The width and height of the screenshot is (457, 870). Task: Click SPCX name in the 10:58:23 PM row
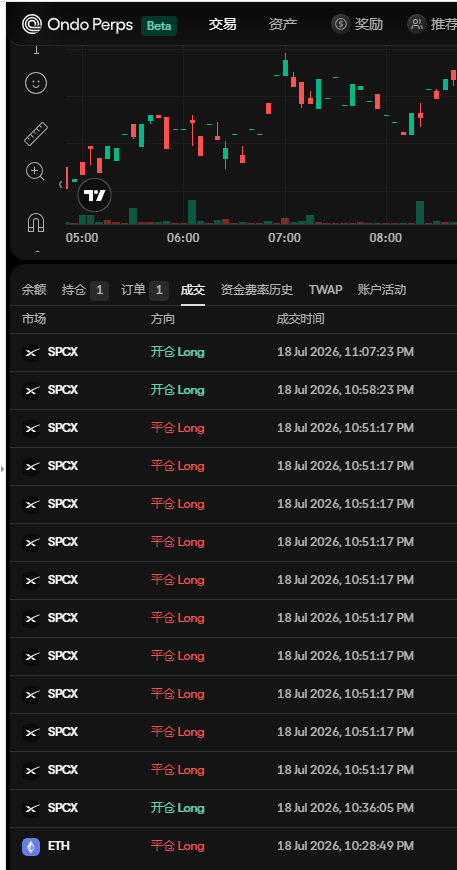(x=63, y=390)
